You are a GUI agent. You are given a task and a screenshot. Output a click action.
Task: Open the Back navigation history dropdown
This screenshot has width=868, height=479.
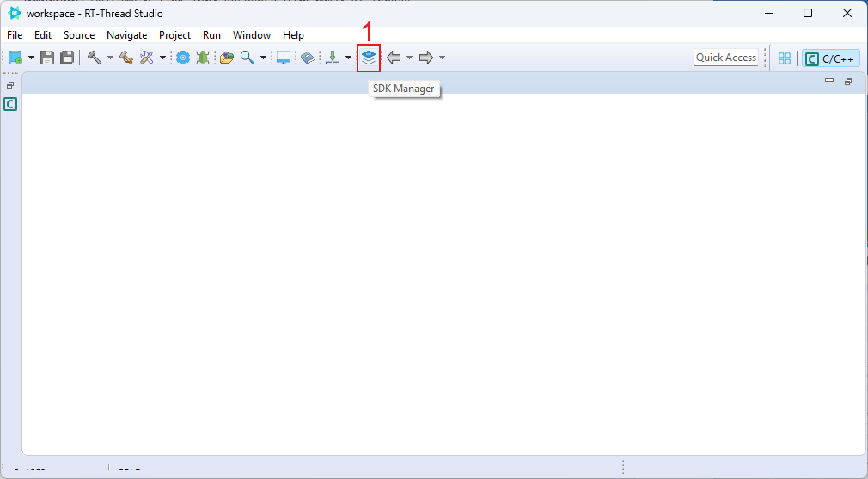(x=409, y=58)
